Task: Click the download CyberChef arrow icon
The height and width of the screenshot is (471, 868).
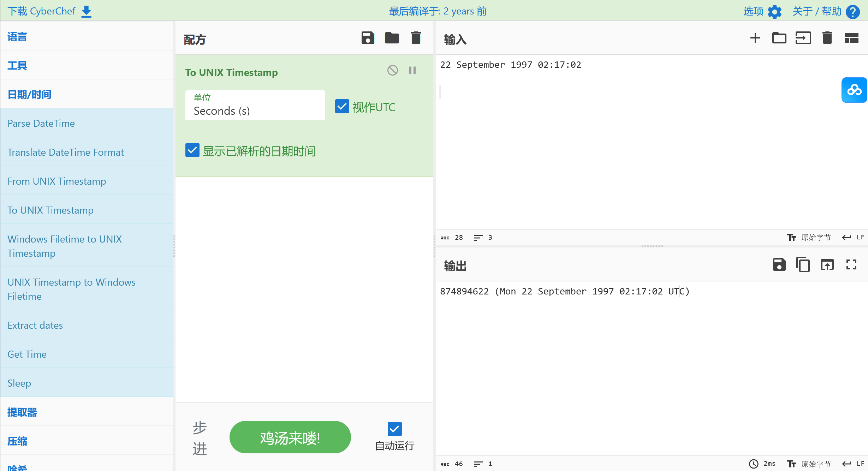Action: click(87, 11)
